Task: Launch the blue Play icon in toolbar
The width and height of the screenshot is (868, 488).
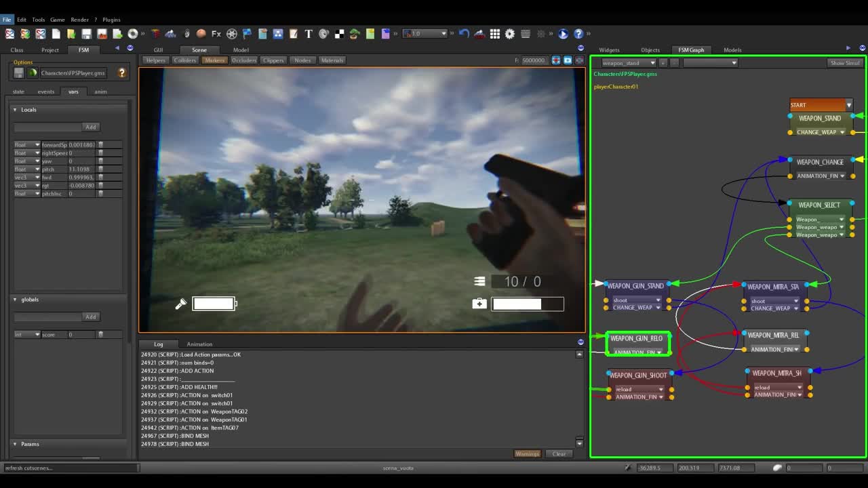Action: pyautogui.click(x=564, y=34)
